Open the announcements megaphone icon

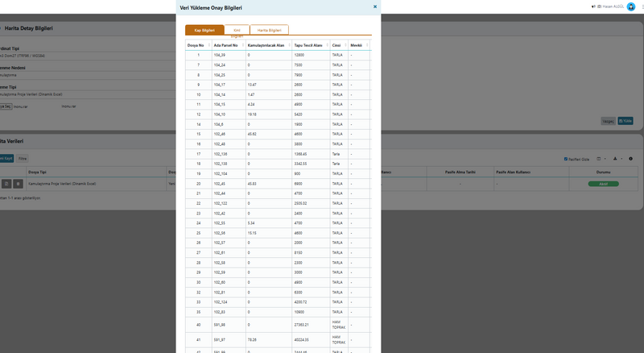pos(593,6)
